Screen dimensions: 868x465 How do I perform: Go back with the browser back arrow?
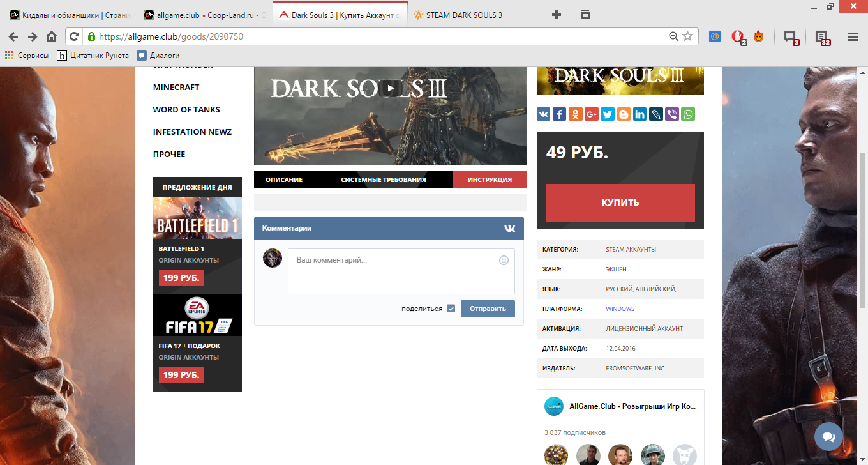pyautogui.click(x=13, y=36)
